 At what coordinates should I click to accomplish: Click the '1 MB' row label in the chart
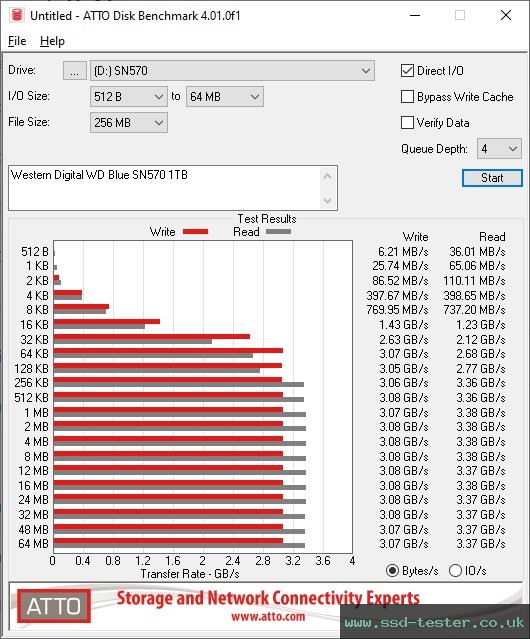pos(36,413)
